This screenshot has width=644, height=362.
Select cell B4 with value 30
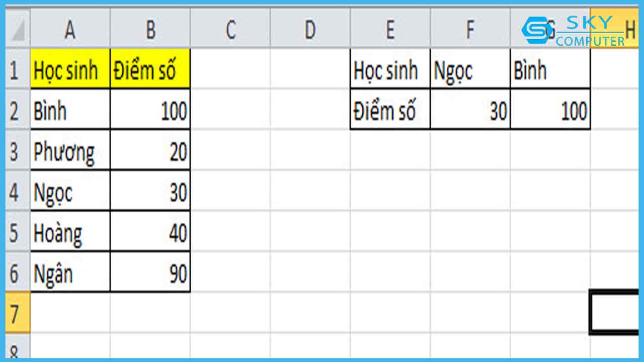click(x=150, y=191)
